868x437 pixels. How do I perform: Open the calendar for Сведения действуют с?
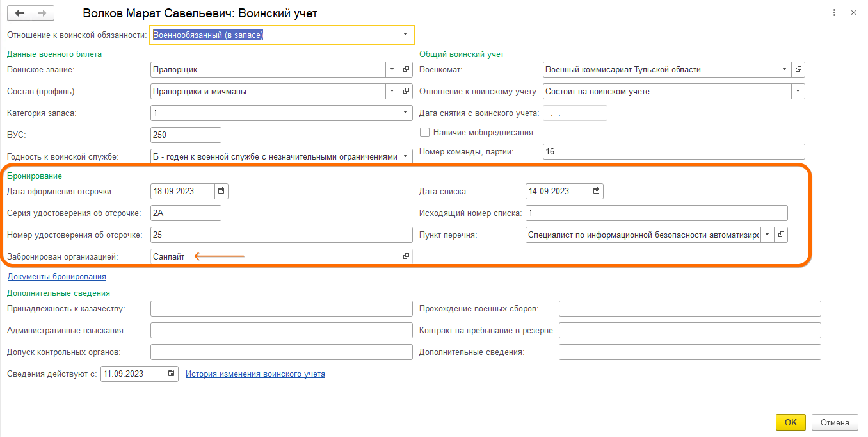click(172, 374)
